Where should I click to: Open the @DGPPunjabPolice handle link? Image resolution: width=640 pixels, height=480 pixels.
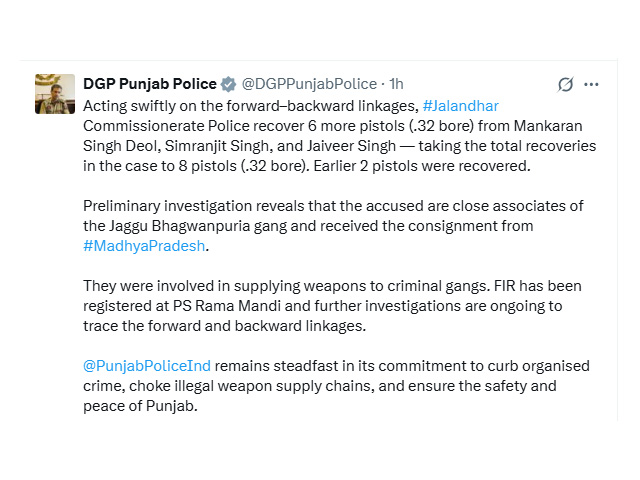point(309,84)
